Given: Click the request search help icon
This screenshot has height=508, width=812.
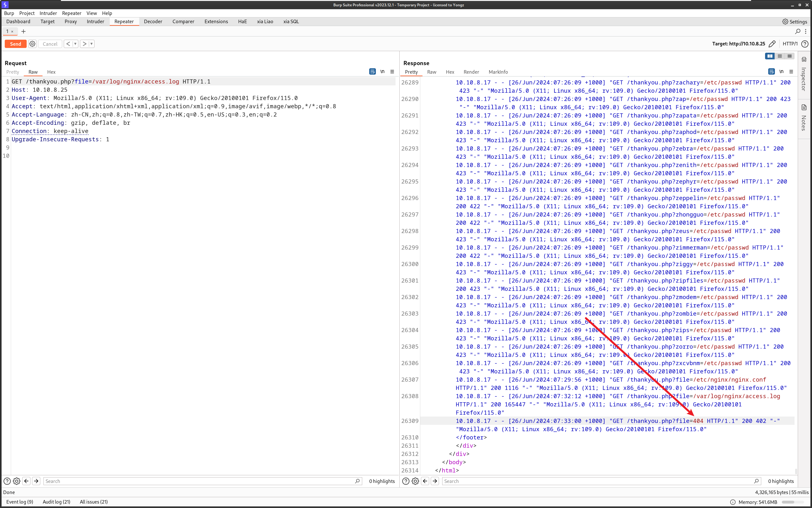Looking at the screenshot, I should (x=7, y=481).
